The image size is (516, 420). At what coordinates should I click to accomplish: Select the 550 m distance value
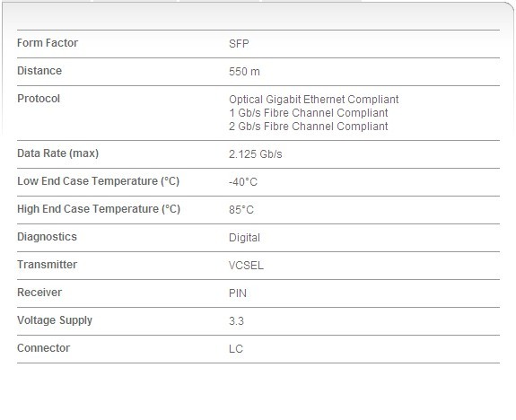[244, 72]
